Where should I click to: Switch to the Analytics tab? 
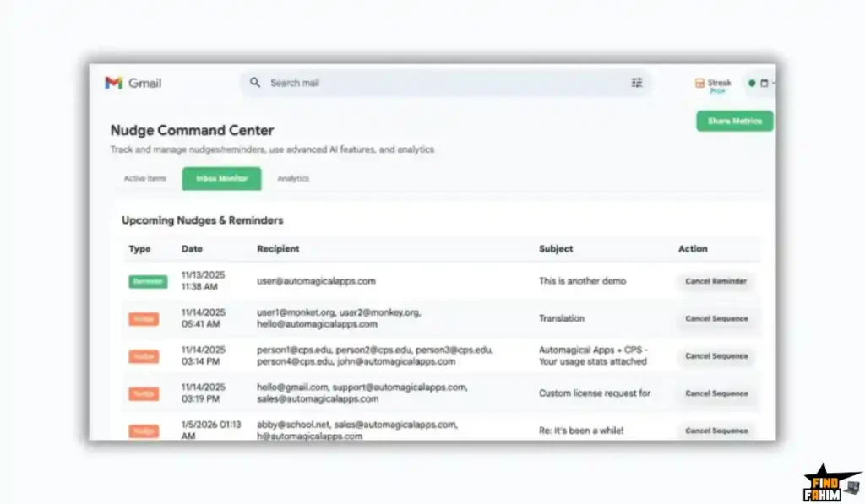[293, 178]
